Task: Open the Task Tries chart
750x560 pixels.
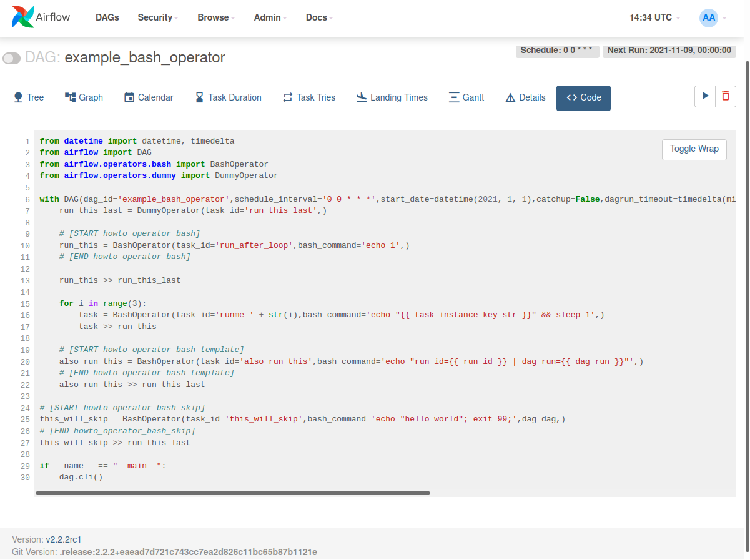Action: point(308,97)
